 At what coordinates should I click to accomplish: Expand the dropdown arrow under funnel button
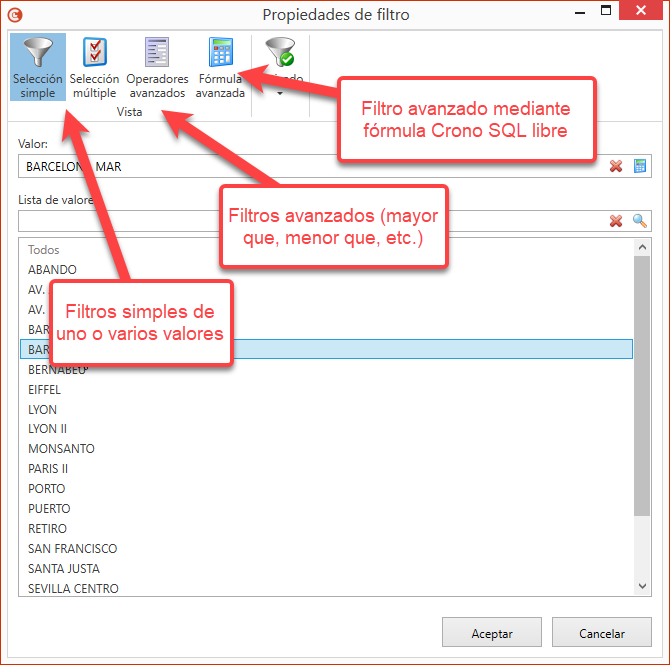(280, 94)
